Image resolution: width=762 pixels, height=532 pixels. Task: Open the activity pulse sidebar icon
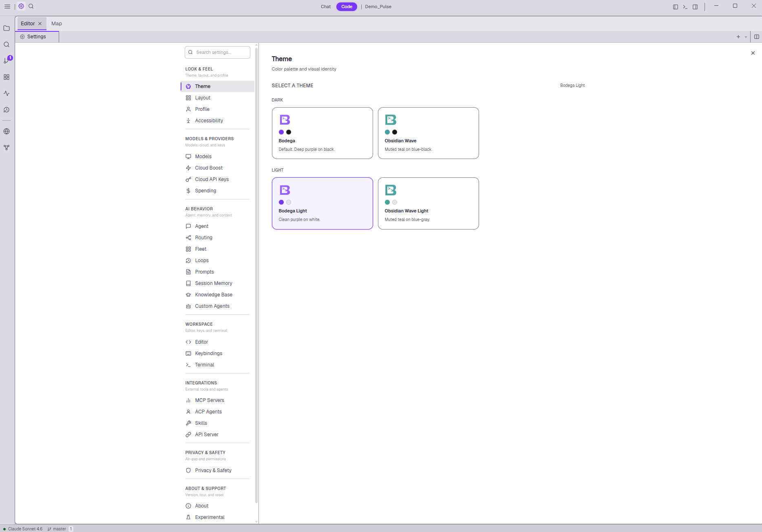[x=7, y=93]
